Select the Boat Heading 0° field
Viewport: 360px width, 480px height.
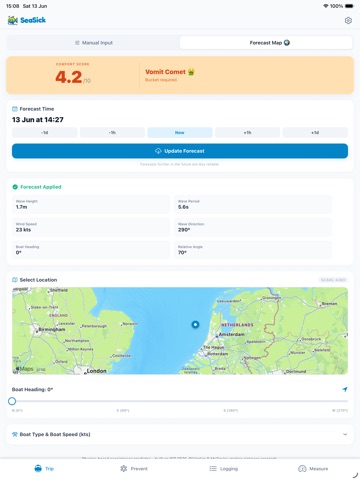pyautogui.click(x=91, y=250)
